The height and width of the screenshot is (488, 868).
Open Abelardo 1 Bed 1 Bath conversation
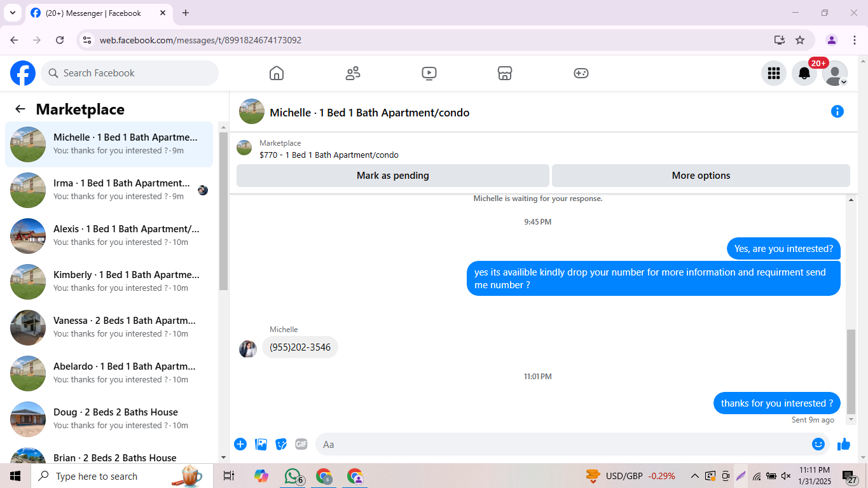click(x=109, y=373)
